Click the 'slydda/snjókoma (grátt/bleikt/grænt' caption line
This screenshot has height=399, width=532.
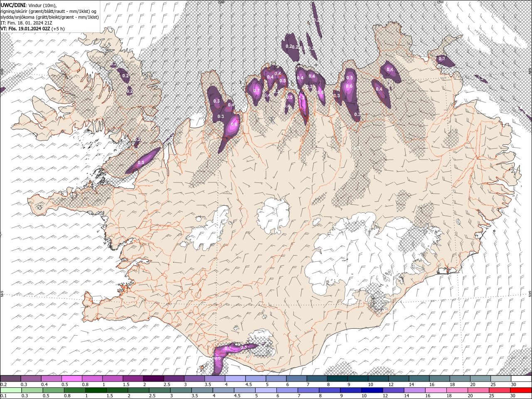[49, 17]
